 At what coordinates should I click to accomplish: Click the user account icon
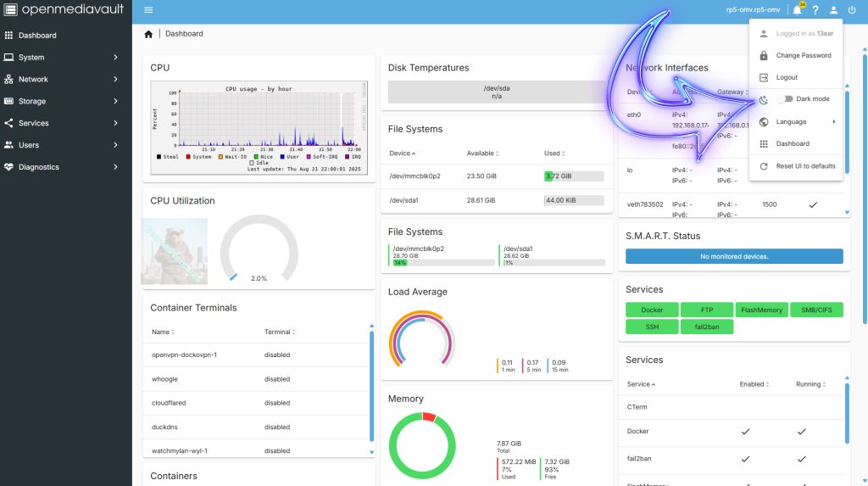coord(833,10)
